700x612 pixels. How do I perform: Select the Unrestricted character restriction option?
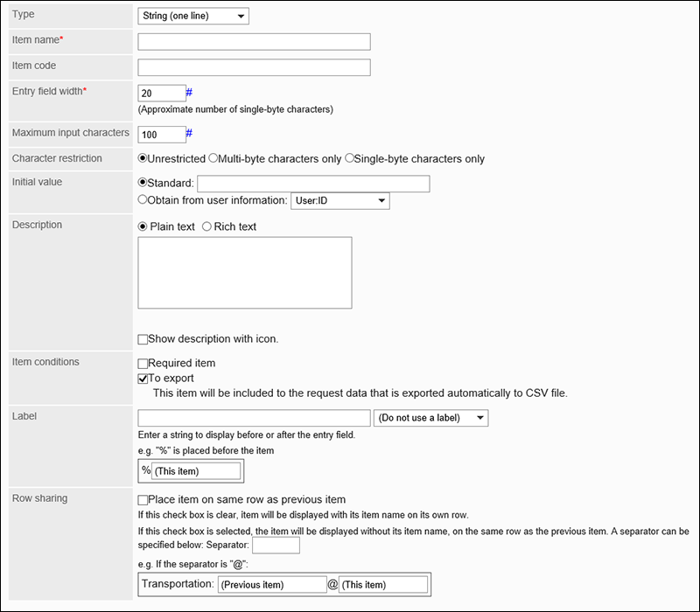pyautogui.click(x=143, y=158)
